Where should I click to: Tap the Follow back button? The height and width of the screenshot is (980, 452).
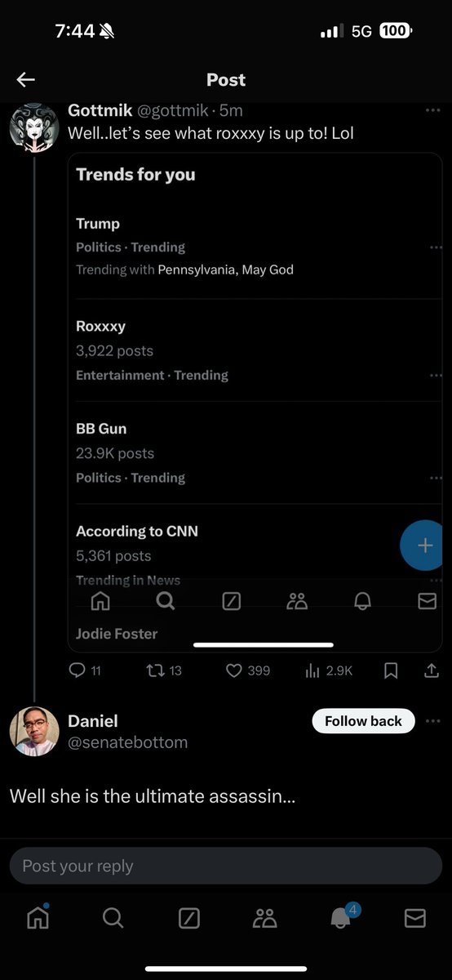coord(363,721)
